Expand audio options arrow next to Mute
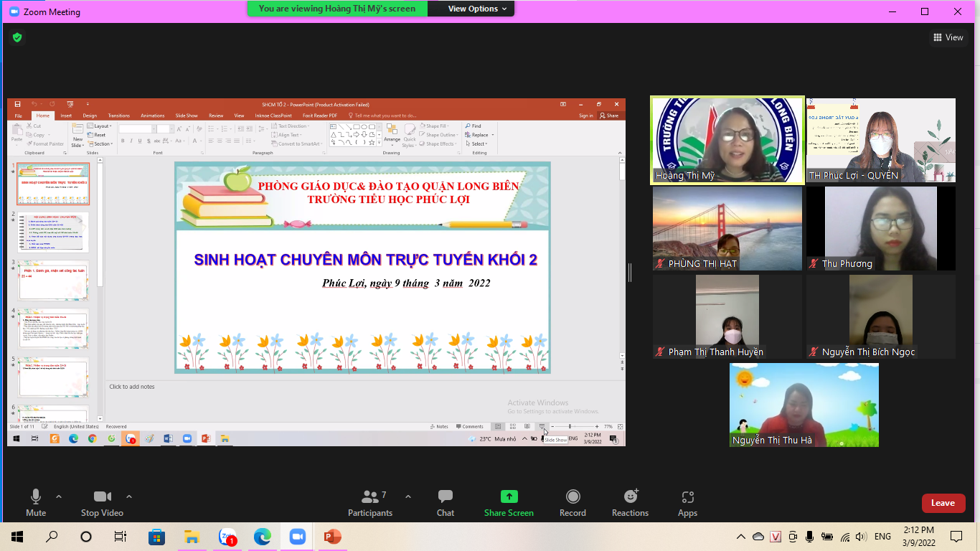This screenshot has width=980, height=551. 59,496
